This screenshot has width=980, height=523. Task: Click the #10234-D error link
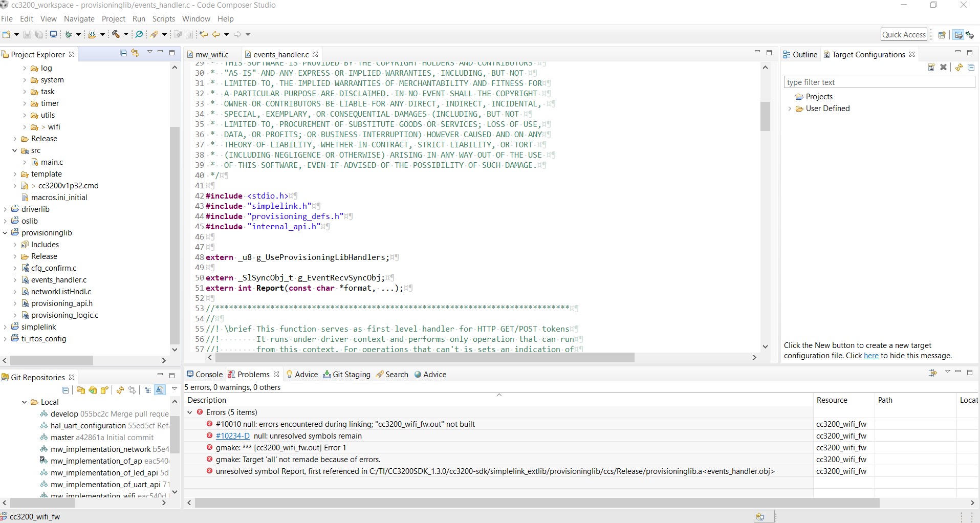click(x=232, y=436)
